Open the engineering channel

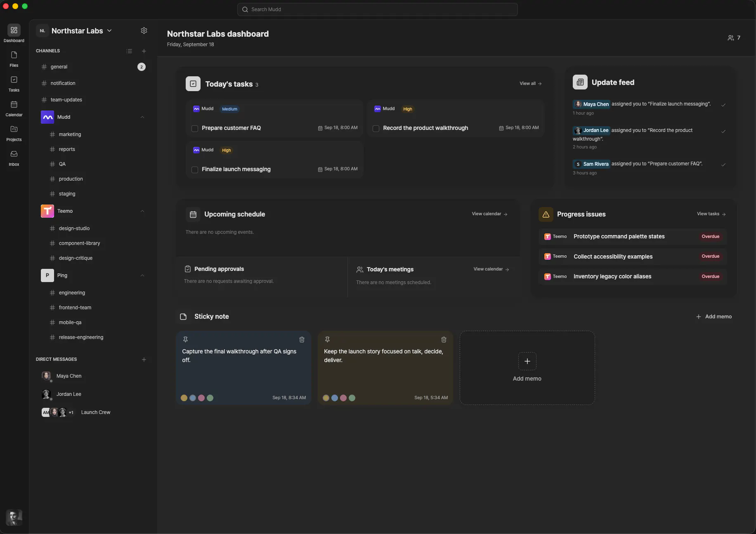tap(97, 293)
